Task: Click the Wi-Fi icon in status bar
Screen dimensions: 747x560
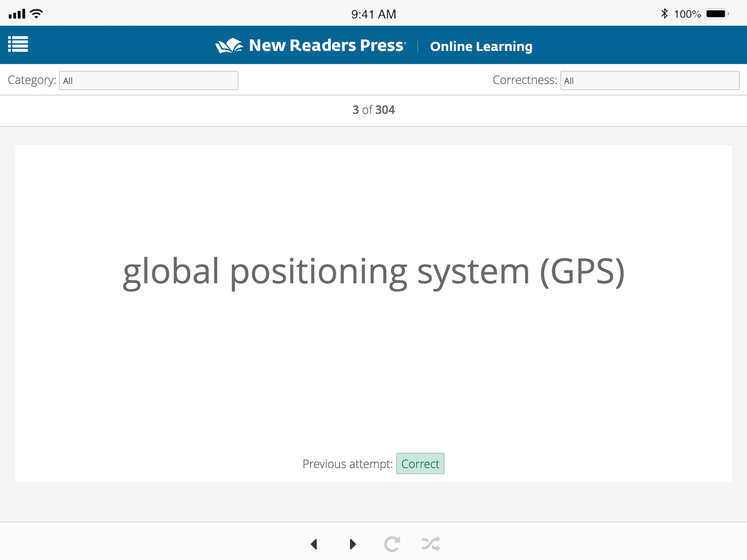Action: tap(36, 13)
